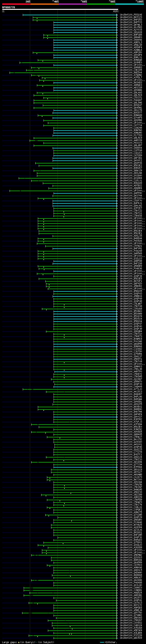This screenshot has width=146, height=644.
Task: Select label UniRef100_B5DGS5
Action: tap(131, 291)
